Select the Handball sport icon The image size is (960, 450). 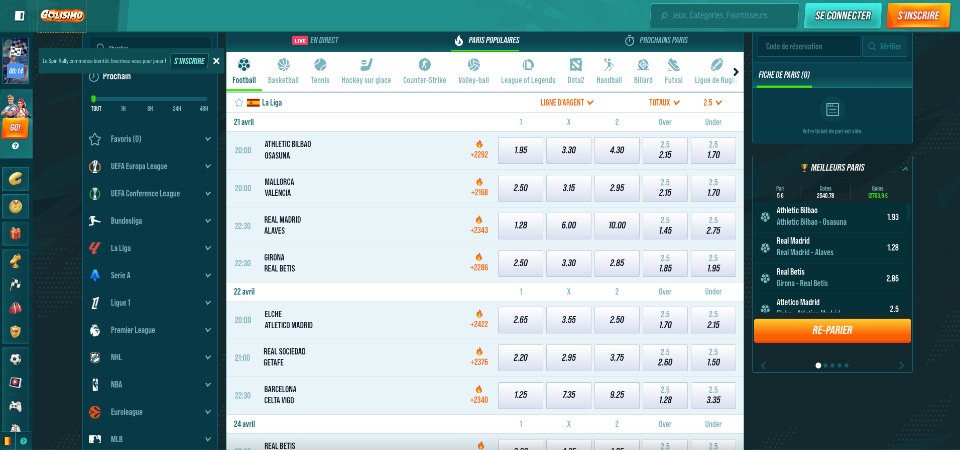click(609, 64)
